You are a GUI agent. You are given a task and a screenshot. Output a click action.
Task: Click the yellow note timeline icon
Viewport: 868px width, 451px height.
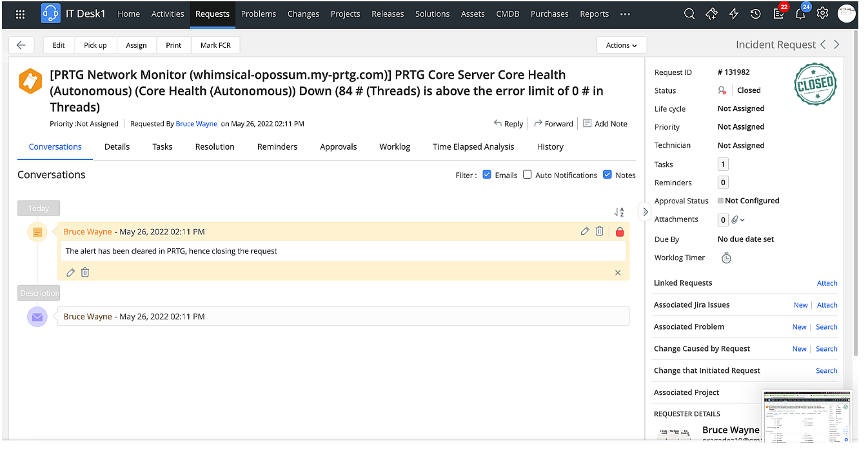pyautogui.click(x=37, y=232)
